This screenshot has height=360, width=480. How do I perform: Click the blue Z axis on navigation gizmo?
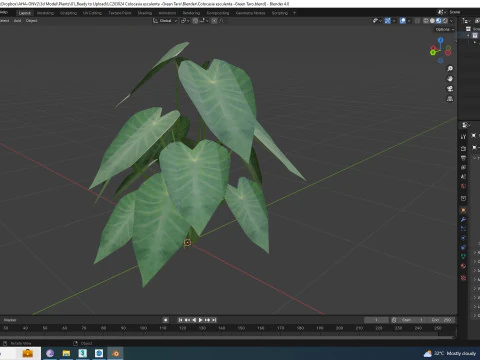click(441, 40)
